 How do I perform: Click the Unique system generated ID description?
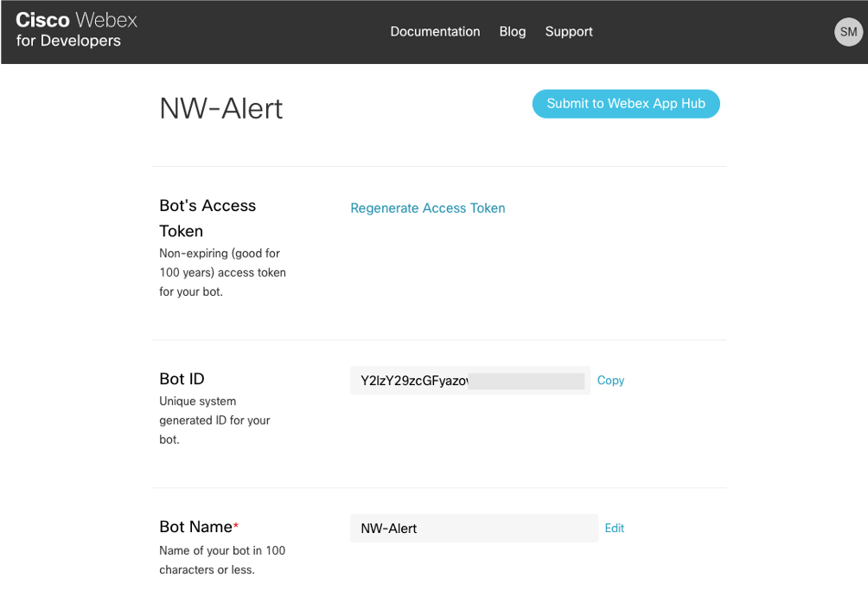pyautogui.click(x=214, y=420)
